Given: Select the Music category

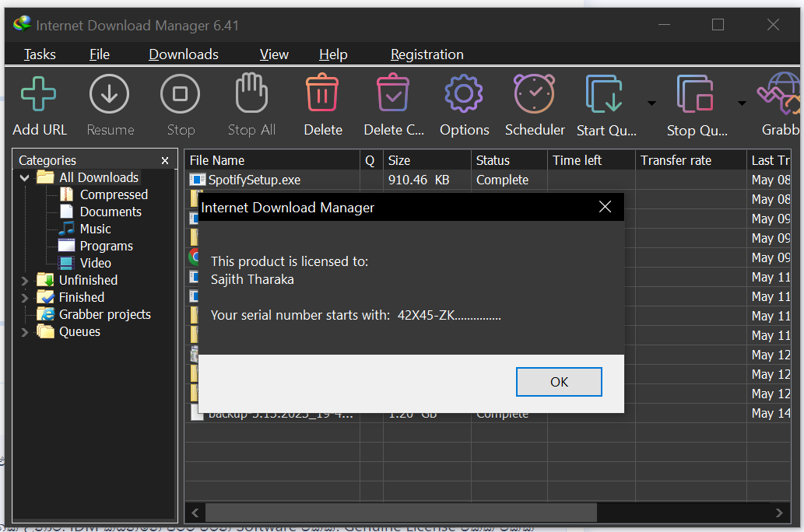Looking at the screenshot, I should coord(96,229).
